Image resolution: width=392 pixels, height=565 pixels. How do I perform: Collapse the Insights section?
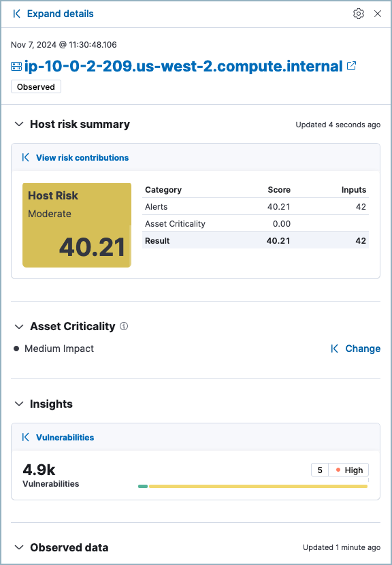point(18,404)
